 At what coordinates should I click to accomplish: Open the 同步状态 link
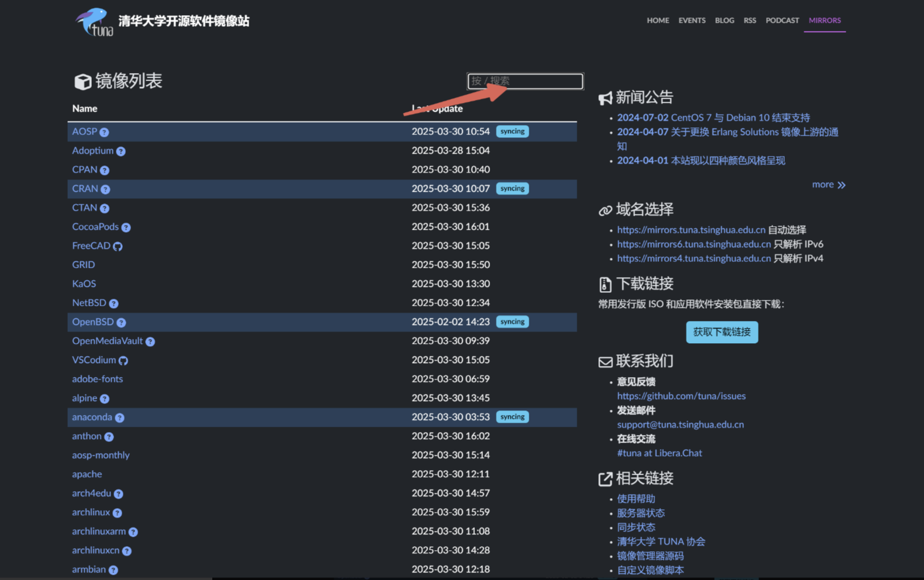(636, 527)
